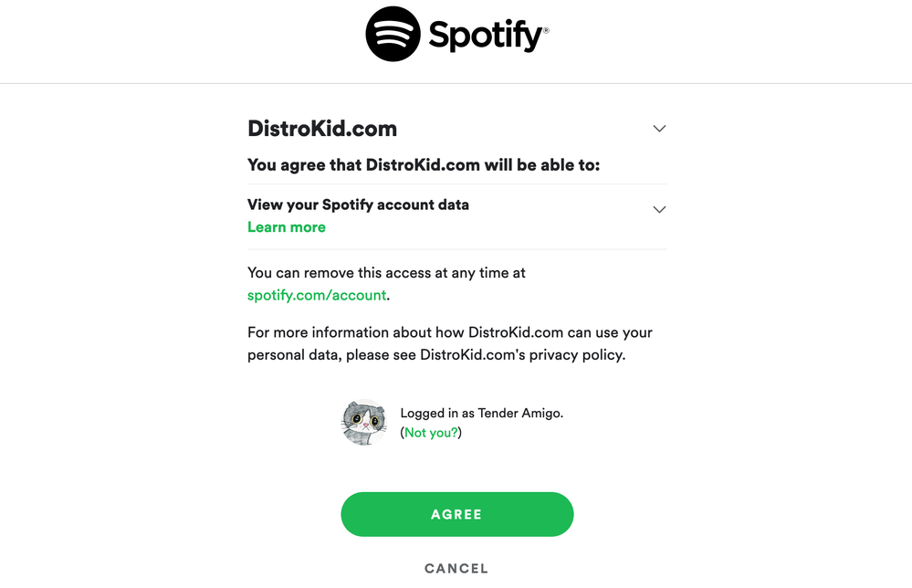The width and height of the screenshot is (912, 588).
Task: Follow the spotify.com/account link
Action: [317, 295]
